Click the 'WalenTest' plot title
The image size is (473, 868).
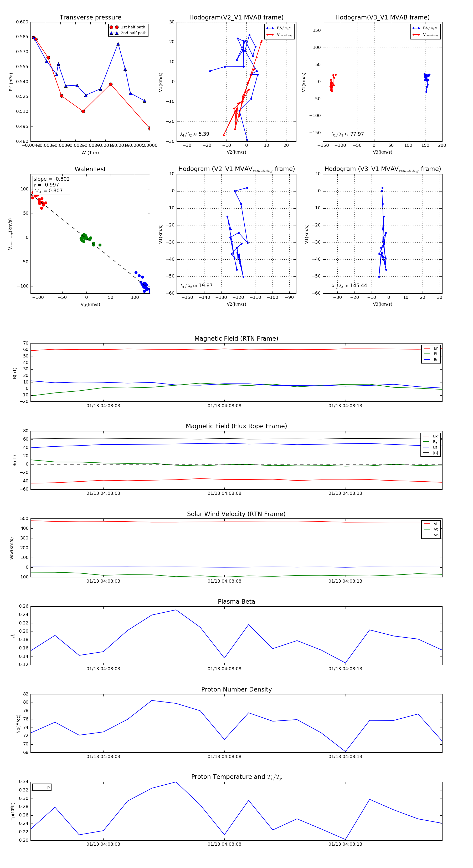pos(90,169)
